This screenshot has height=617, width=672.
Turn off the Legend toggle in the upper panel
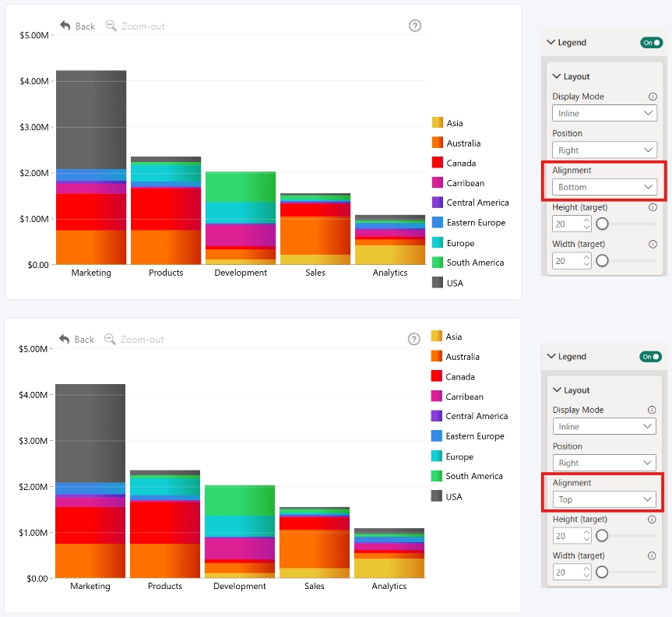point(652,42)
